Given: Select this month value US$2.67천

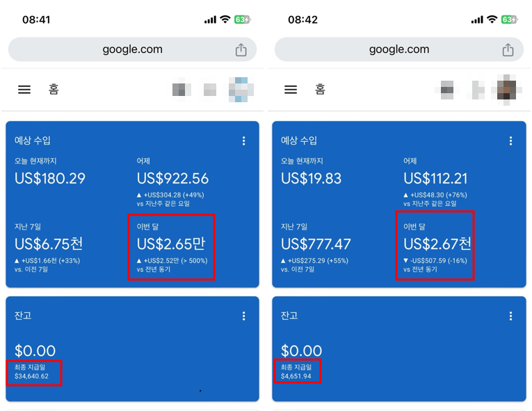Looking at the screenshot, I should point(437,244).
